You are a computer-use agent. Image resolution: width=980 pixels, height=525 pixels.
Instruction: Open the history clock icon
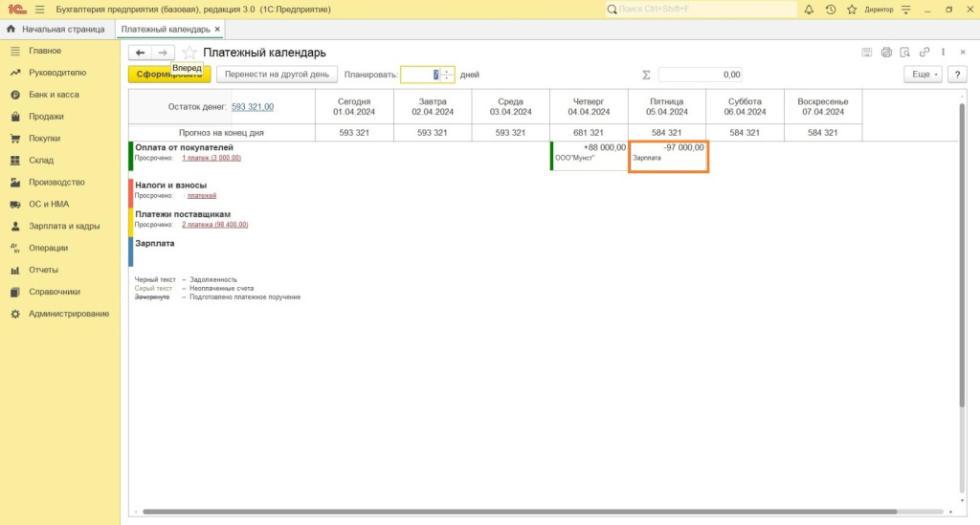coord(830,10)
